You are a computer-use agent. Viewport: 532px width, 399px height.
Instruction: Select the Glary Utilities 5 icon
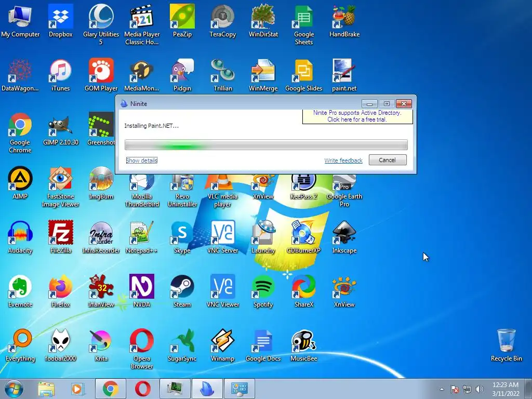tap(101, 24)
